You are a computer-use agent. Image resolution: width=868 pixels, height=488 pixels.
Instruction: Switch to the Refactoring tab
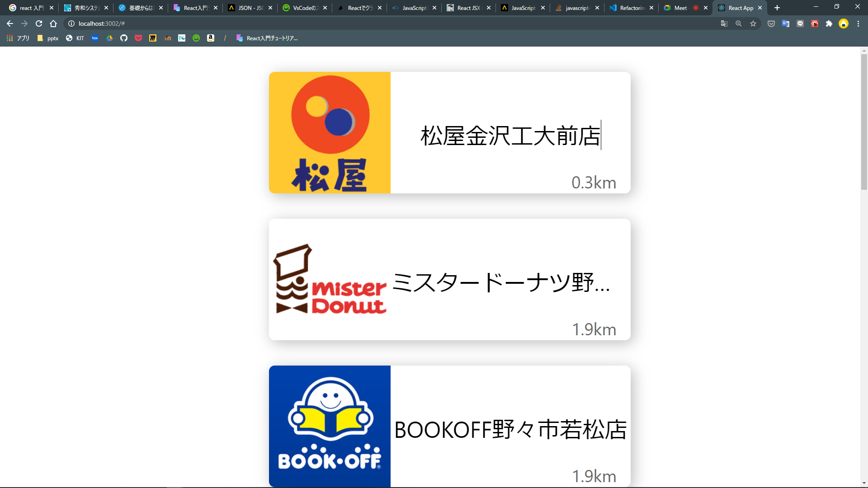pyautogui.click(x=631, y=8)
